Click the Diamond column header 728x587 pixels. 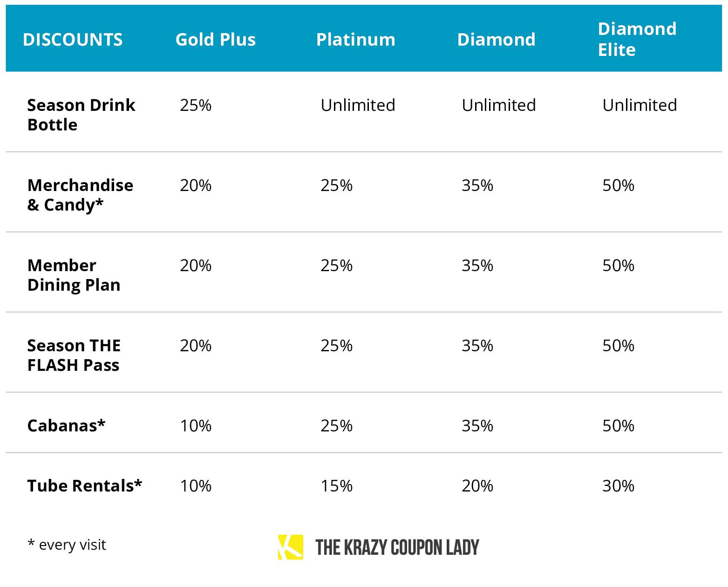[497, 40]
